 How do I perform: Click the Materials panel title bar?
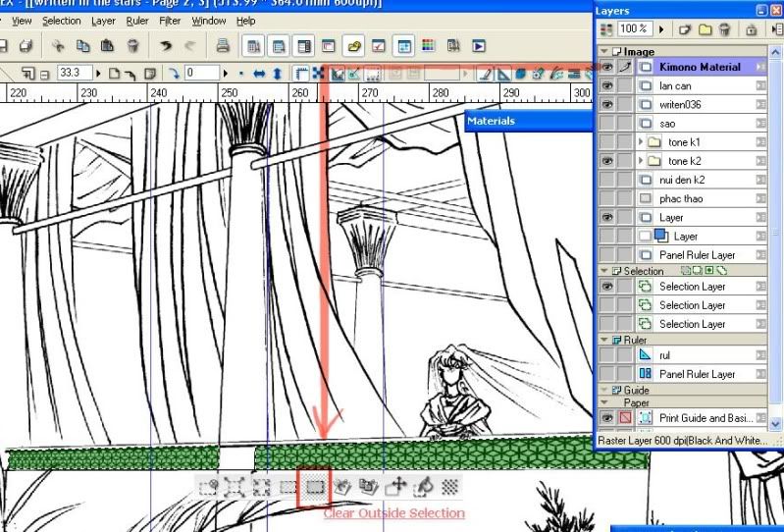pyautogui.click(x=529, y=121)
